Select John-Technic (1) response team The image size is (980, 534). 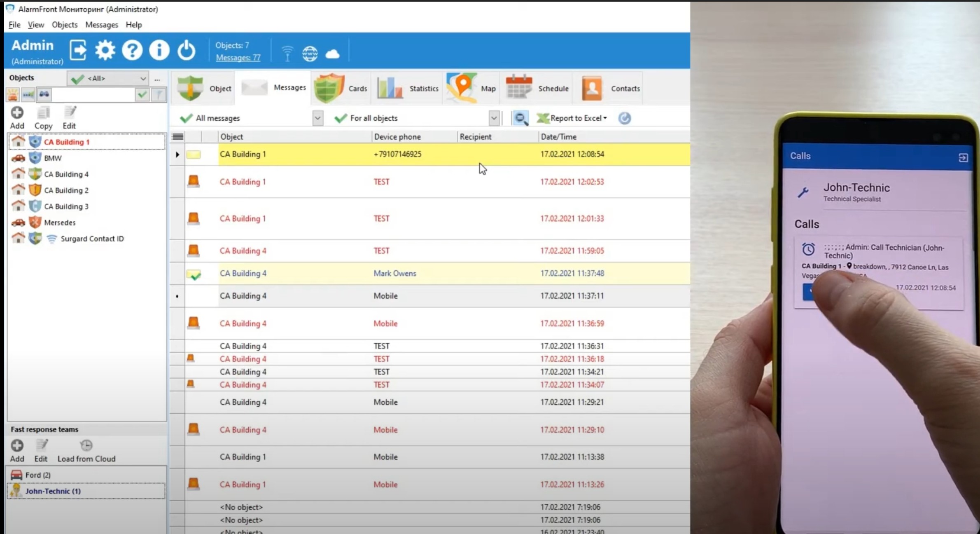86,491
